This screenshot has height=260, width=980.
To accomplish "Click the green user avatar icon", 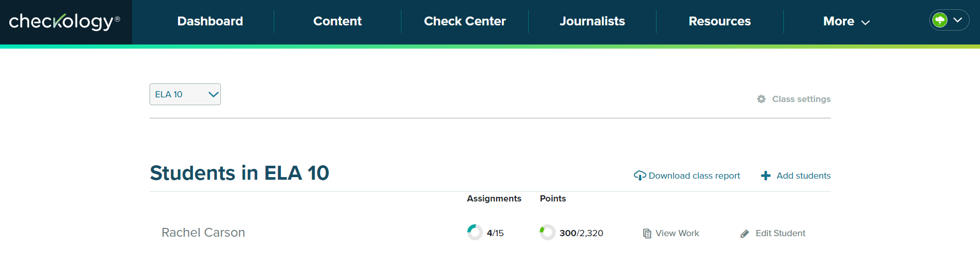I will (x=940, y=20).
